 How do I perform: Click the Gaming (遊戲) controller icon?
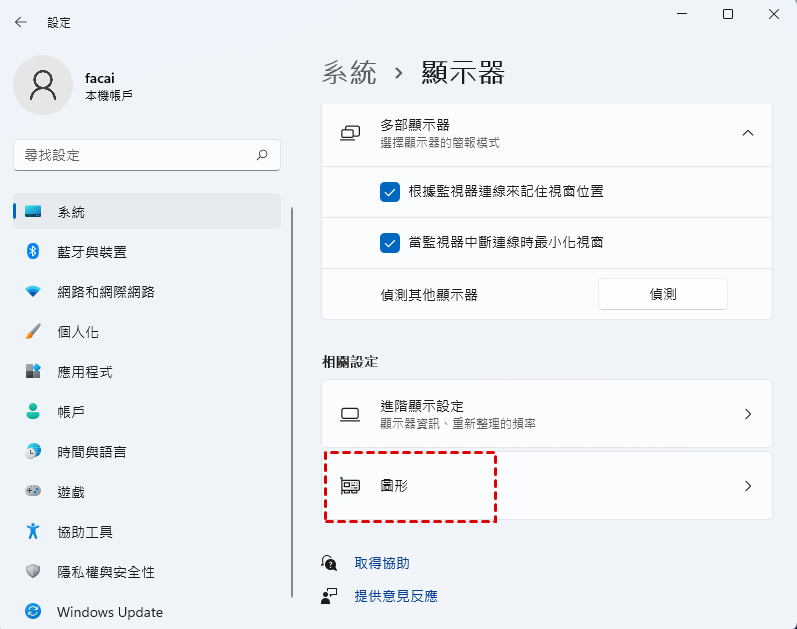coord(33,492)
